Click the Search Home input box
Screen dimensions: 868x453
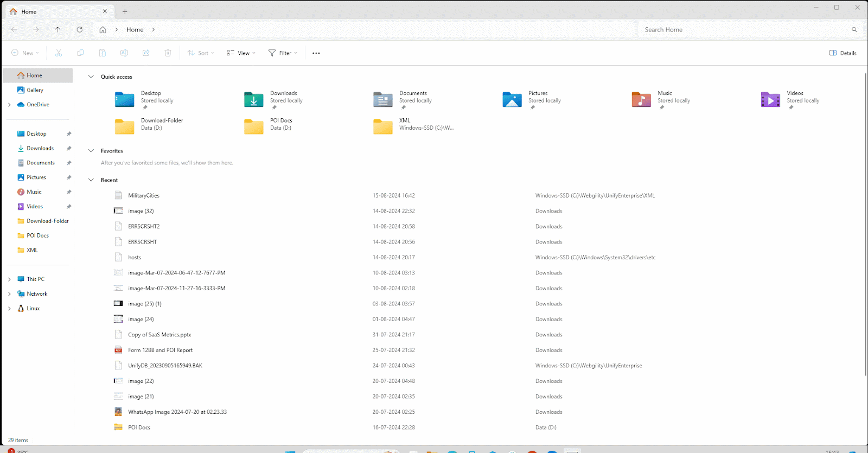point(743,30)
